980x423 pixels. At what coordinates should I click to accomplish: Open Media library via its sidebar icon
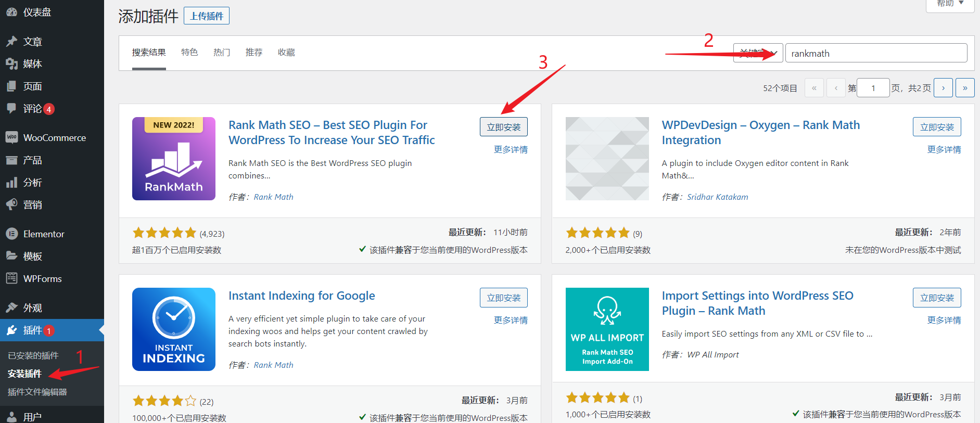tap(11, 64)
